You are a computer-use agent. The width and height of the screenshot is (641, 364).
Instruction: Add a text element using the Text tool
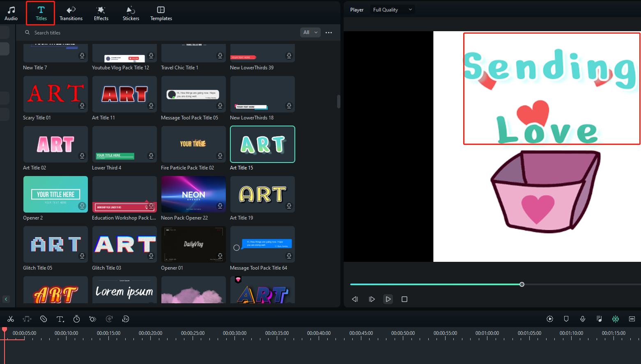[60, 319]
